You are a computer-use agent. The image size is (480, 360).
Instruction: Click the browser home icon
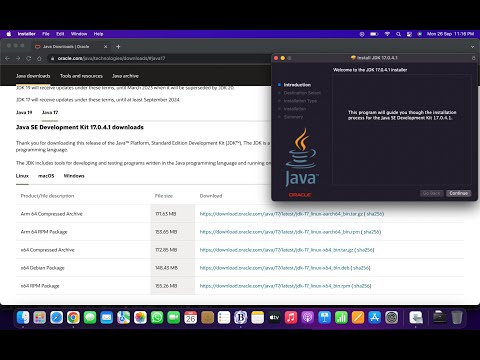pos(39,58)
